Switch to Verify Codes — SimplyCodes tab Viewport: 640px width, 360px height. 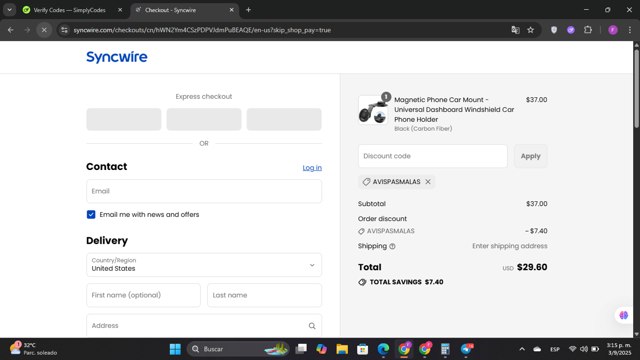point(69,10)
